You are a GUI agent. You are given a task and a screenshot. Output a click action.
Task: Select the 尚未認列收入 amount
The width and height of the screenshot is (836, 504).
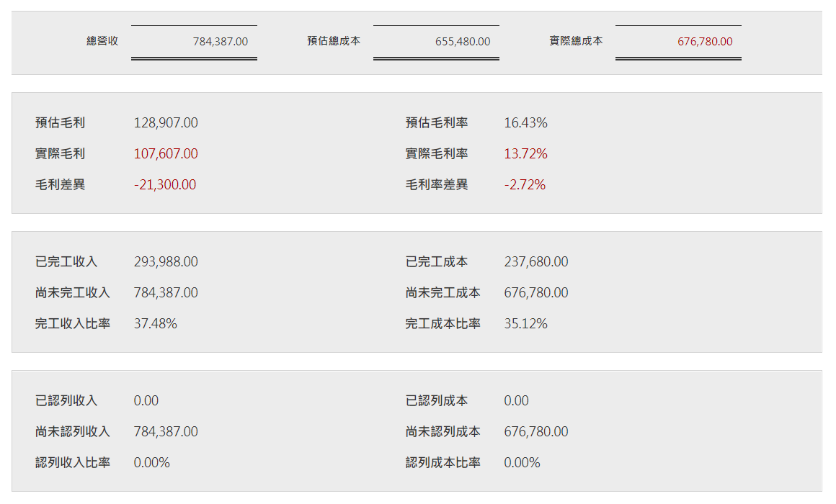pyautogui.click(x=166, y=432)
